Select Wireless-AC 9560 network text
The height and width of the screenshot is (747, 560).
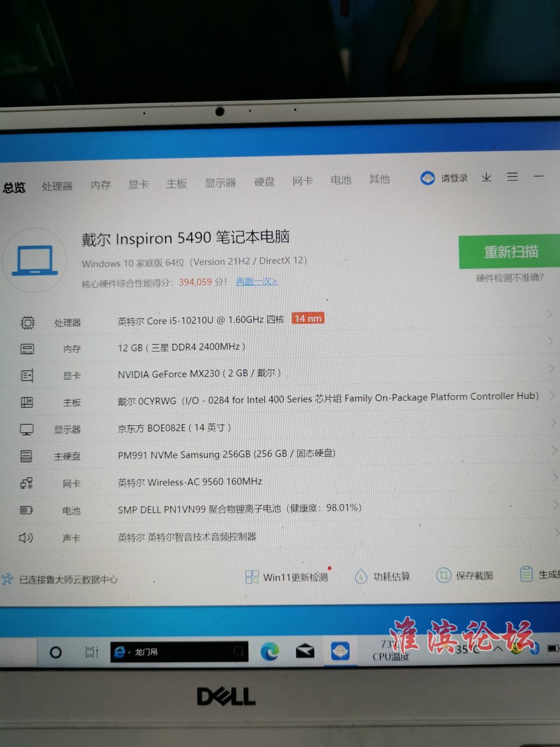[x=190, y=482]
